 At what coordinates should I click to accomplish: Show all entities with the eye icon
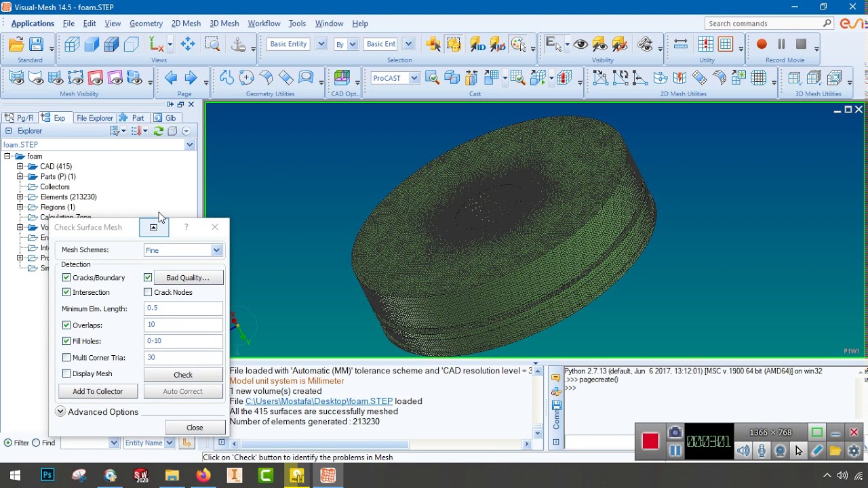[580, 45]
